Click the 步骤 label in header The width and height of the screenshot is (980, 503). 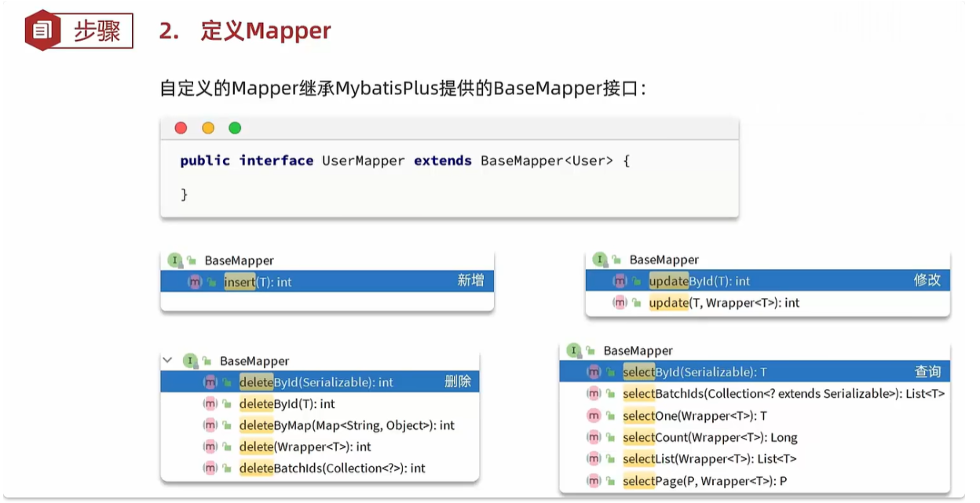pos(97,31)
